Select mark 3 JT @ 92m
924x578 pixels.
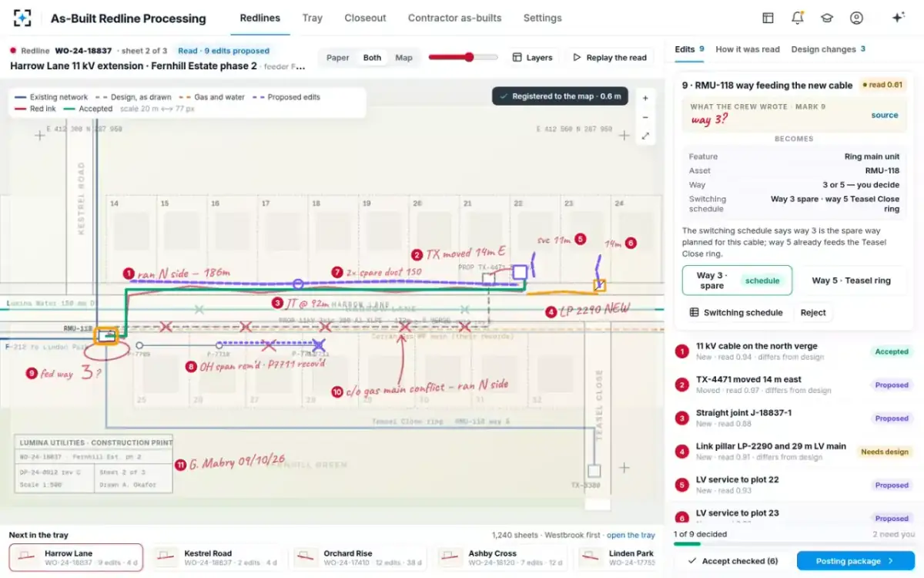(x=277, y=303)
